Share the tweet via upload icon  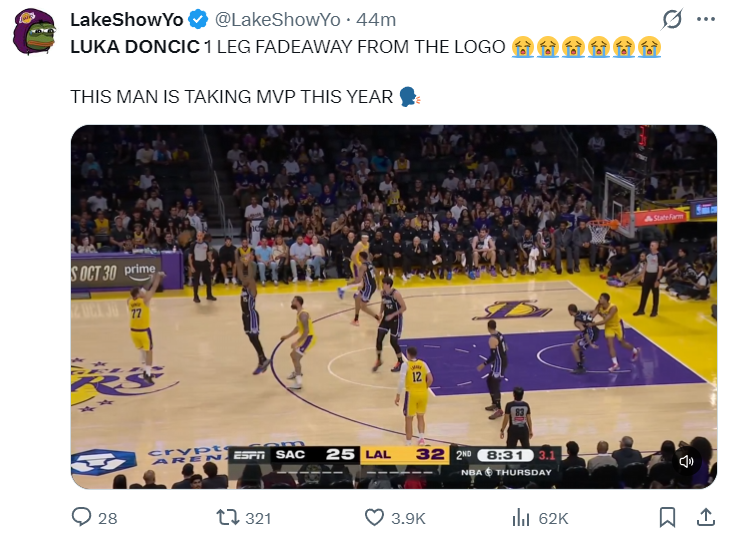point(706,517)
